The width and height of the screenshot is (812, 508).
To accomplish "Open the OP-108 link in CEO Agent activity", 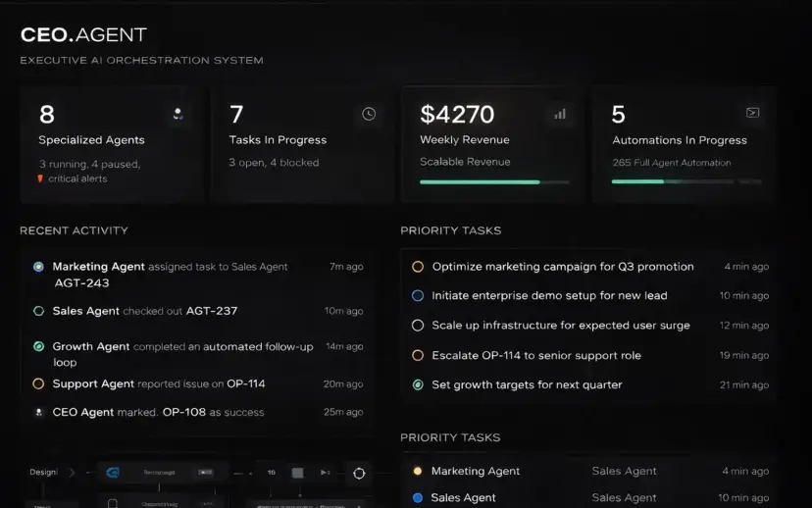I will coord(183,412).
